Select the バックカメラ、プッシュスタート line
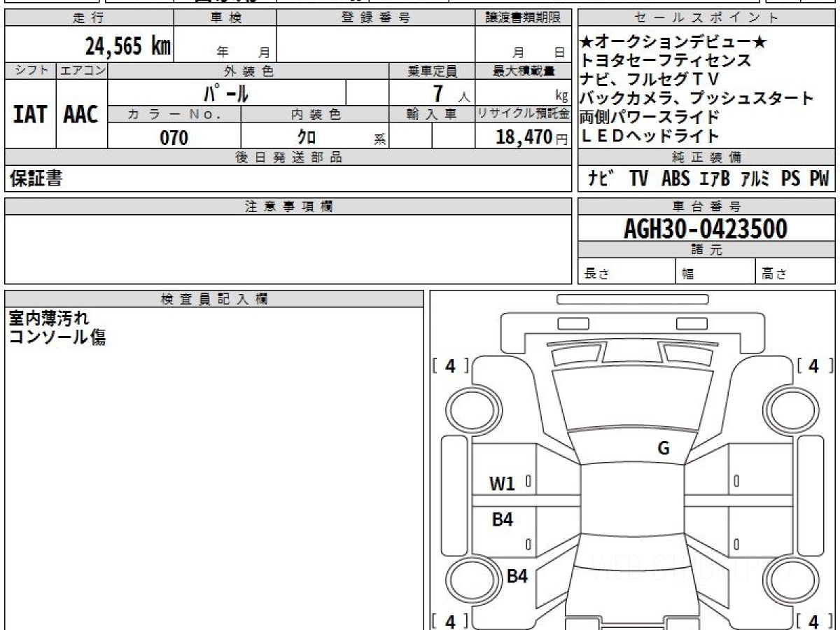840x630 pixels. click(697, 98)
